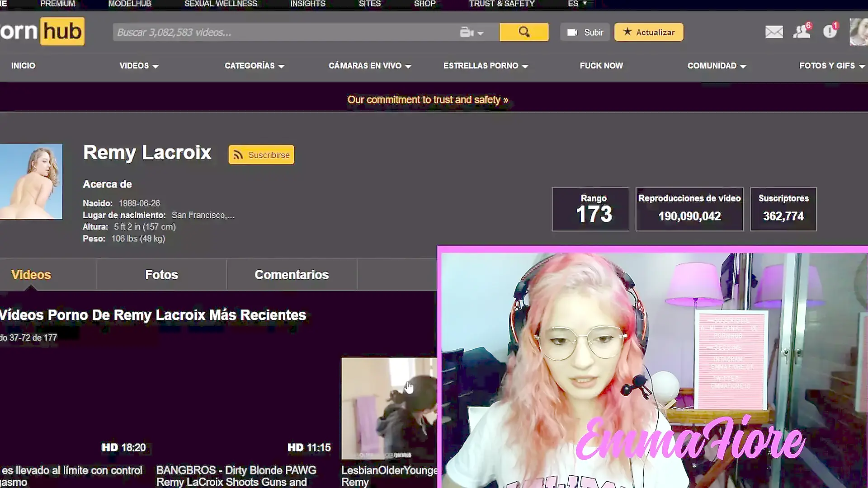Image resolution: width=868 pixels, height=488 pixels.
Task: Expand the Comunidad menu
Action: (x=717, y=66)
